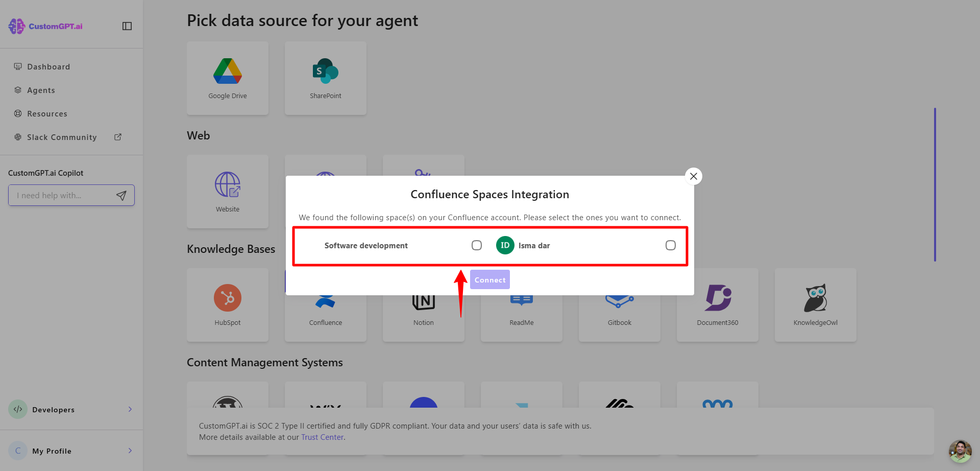980x471 pixels.
Task: Click the CustomGPT.ai logo
Action: click(x=45, y=26)
